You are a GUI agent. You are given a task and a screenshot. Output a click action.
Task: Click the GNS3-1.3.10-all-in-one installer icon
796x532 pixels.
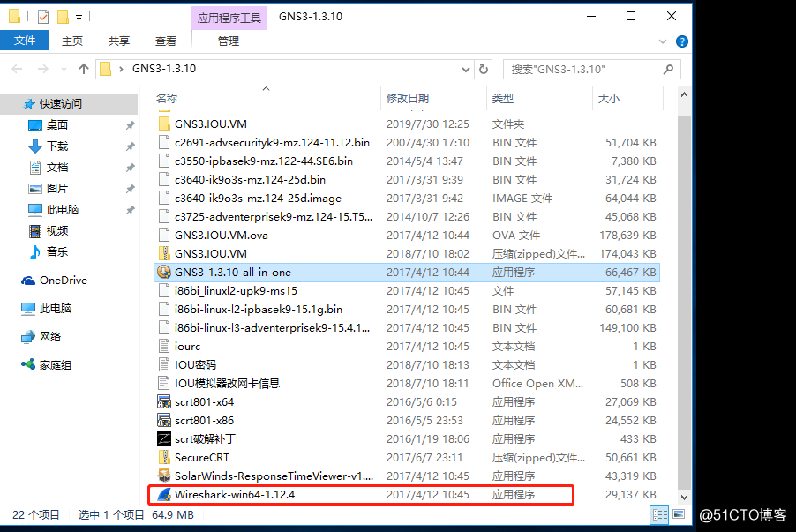pyautogui.click(x=164, y=272)
